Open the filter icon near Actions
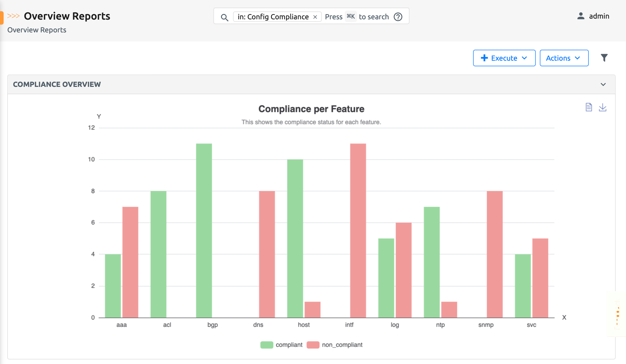The width and height of the screenshot is (626, 364). pos(604,58)
